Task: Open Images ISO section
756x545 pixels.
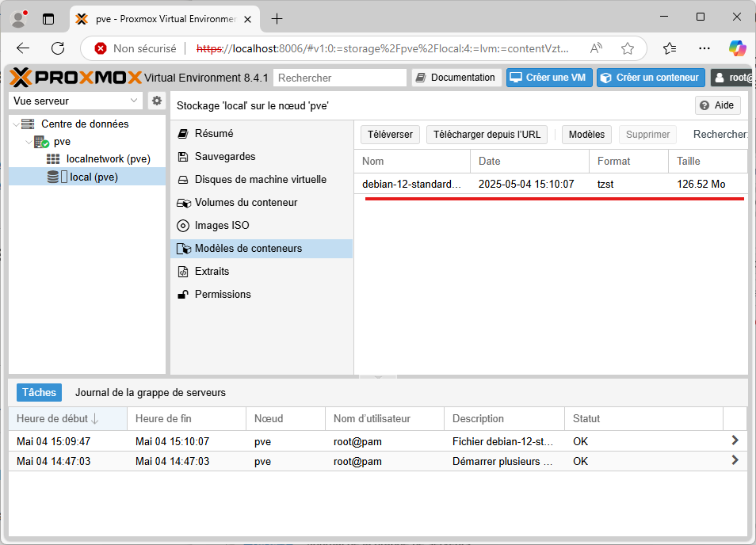Action: click(x=262, y=226)
